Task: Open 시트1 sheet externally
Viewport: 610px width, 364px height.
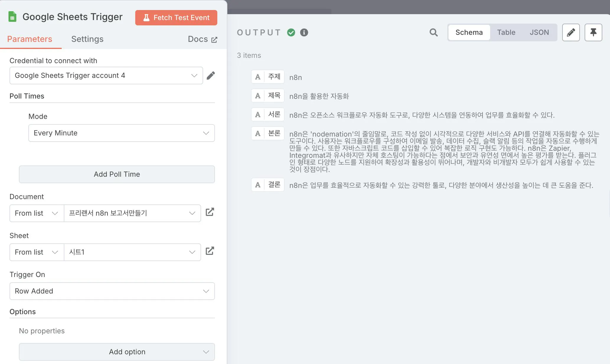Action: click(x=210, y=251)
